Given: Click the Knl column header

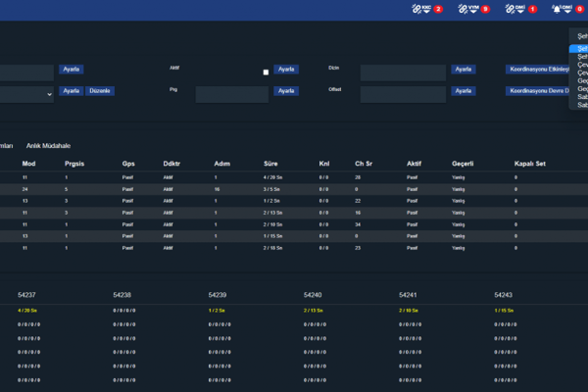Looking at the screenshot, I should pos(324,164).
